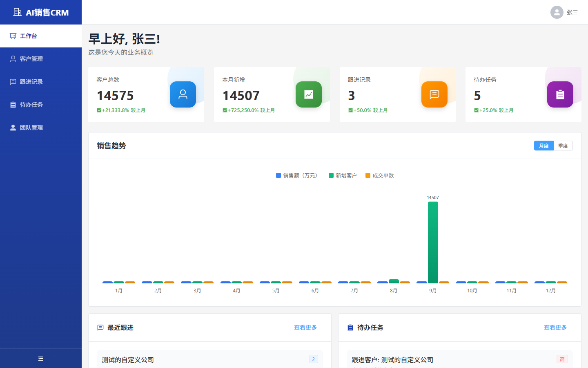Switch the sales trend to 月度
The height and width of the screenshot is (368, 588).
(544, 146)
